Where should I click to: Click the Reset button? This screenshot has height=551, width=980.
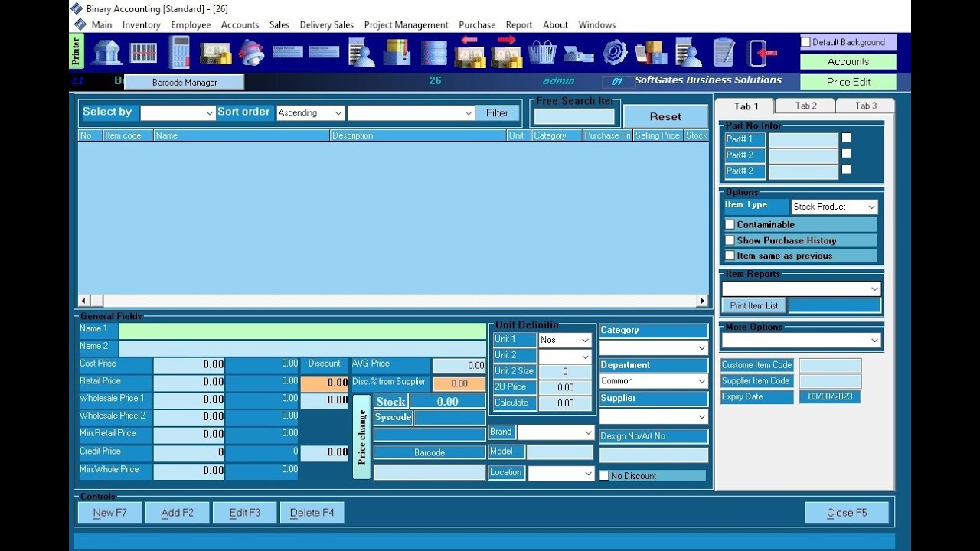665,116
